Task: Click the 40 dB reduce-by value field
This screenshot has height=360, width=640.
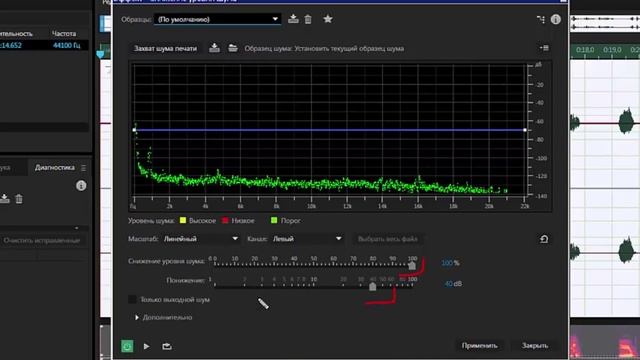Action: [x=448, y=284]
